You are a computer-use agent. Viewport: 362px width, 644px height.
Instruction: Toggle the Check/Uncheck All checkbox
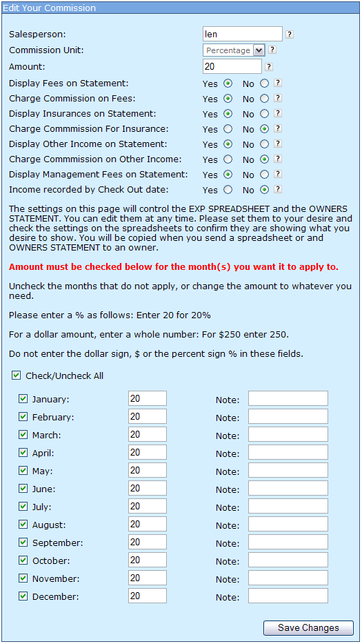click(x=16, y=375)
